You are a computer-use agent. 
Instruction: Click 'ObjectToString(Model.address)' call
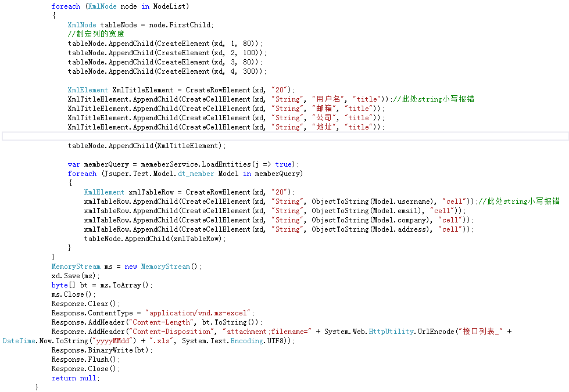coord(370,229)
